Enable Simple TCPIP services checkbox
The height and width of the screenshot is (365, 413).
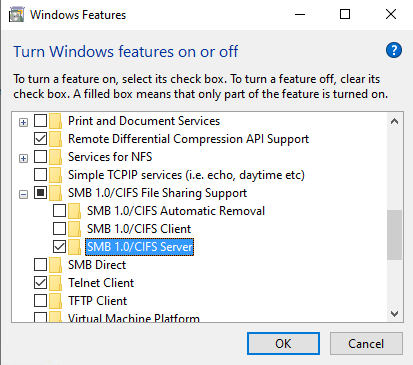(40, 175)
